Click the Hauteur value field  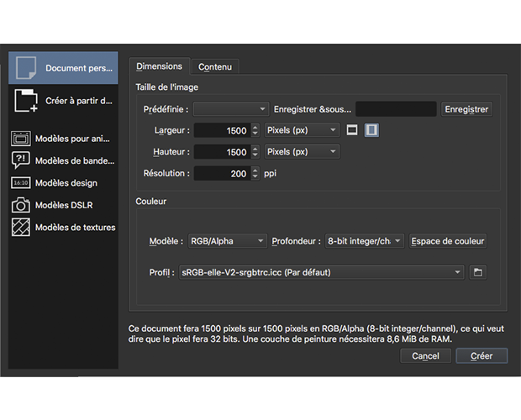(223, 152)
